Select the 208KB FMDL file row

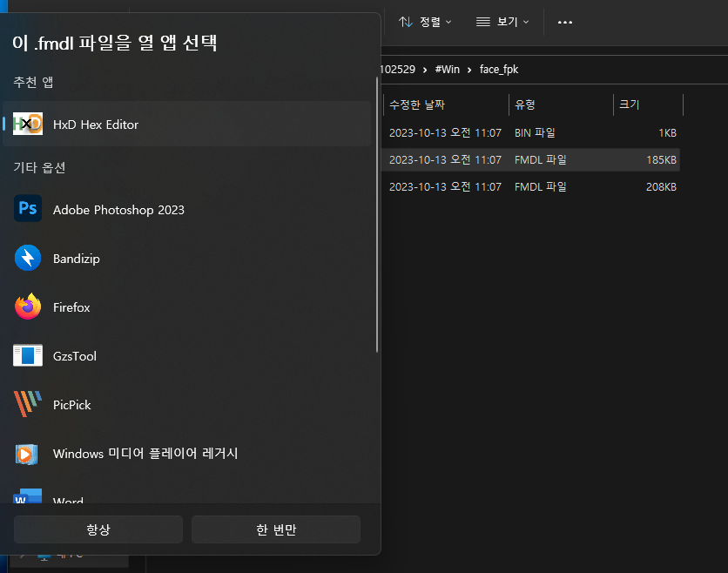[530, 186]
